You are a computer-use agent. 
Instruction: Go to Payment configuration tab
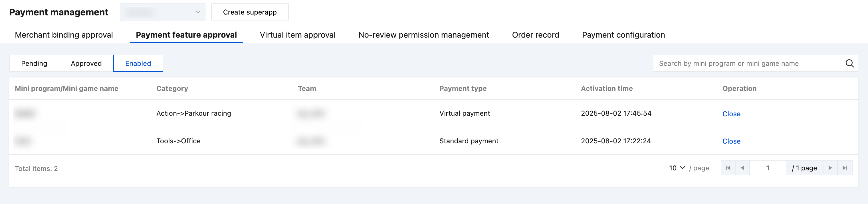[623, 35]
